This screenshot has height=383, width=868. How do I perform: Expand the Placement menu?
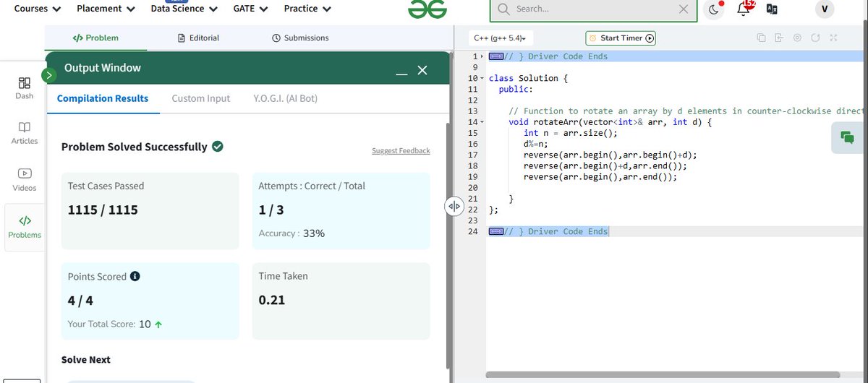click(x=106, y=9)
